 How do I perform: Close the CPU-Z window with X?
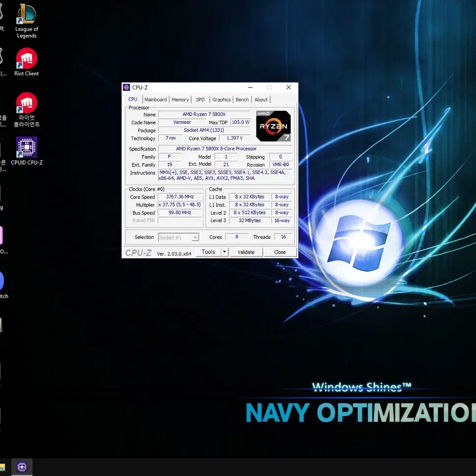288,87
